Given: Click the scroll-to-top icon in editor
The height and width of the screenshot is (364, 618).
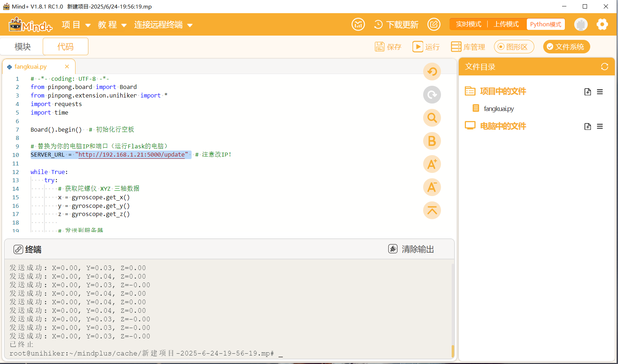Looking at the screenshot, I should 432,210.
